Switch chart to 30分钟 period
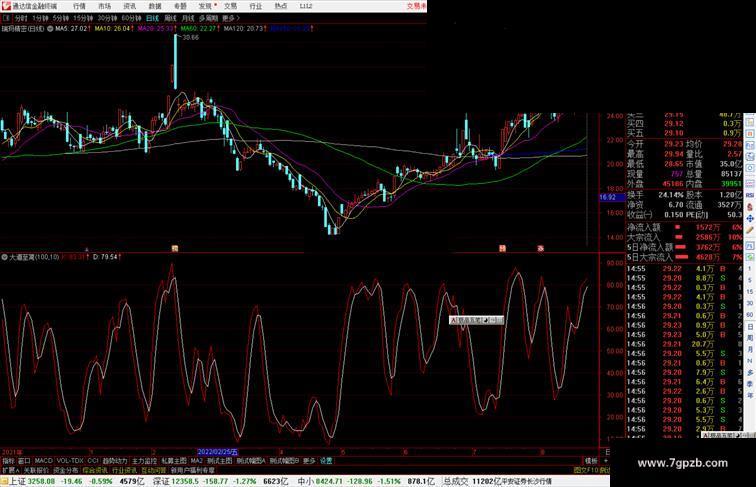756x487 pixels. 107,18
